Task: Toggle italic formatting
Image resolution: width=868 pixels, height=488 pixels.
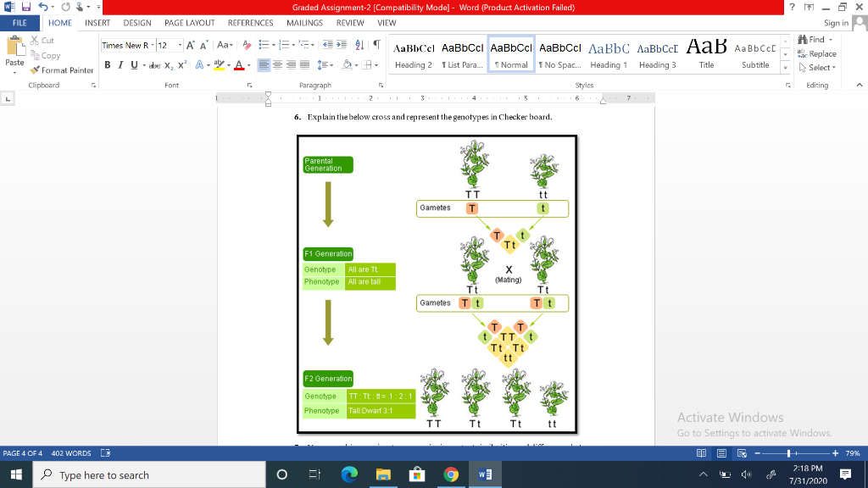Action: point(120,64)
